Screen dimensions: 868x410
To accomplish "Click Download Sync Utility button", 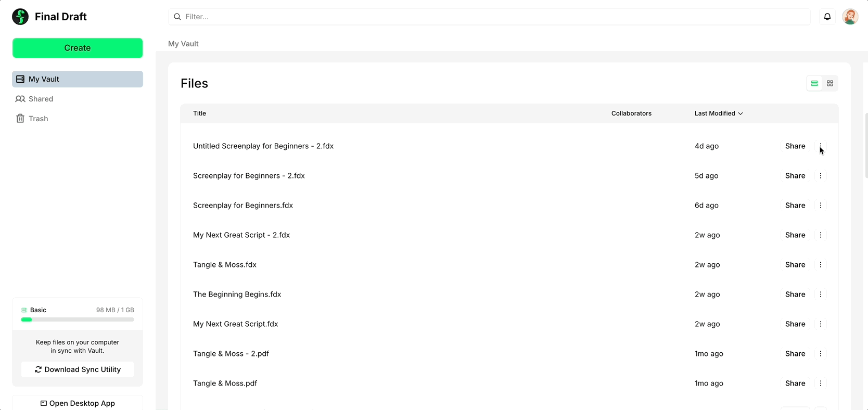I will point(78,369).
